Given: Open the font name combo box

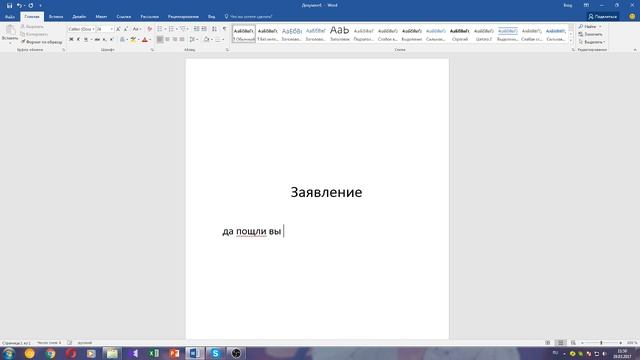Looking at the screenshot, I should pos(81,29).
